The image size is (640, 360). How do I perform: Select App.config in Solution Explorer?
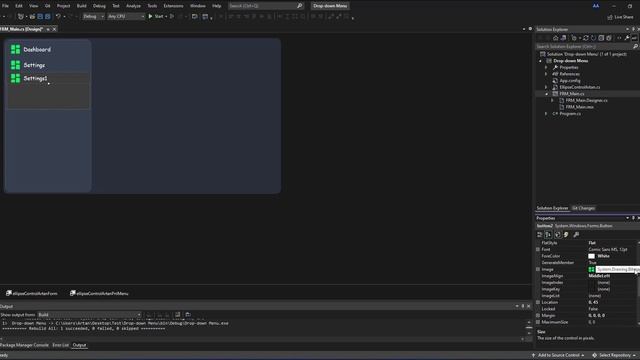click(x=570, y=81)
